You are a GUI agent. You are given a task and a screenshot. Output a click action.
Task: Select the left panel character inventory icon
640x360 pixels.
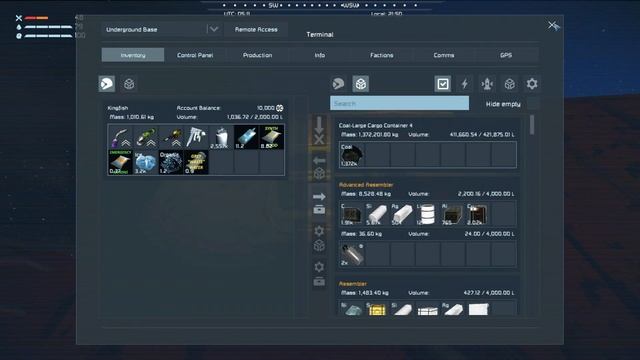tap(107, 84)
